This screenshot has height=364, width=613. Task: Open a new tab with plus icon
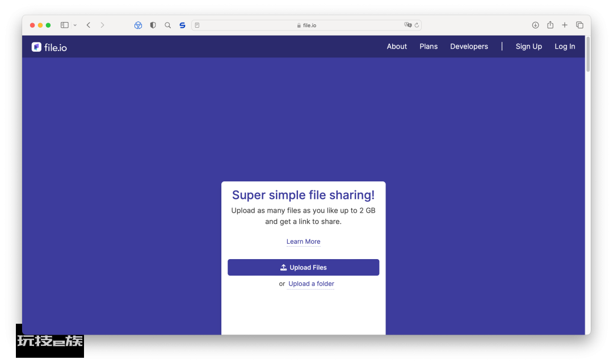pyautogui.click(x=565, y=25)
